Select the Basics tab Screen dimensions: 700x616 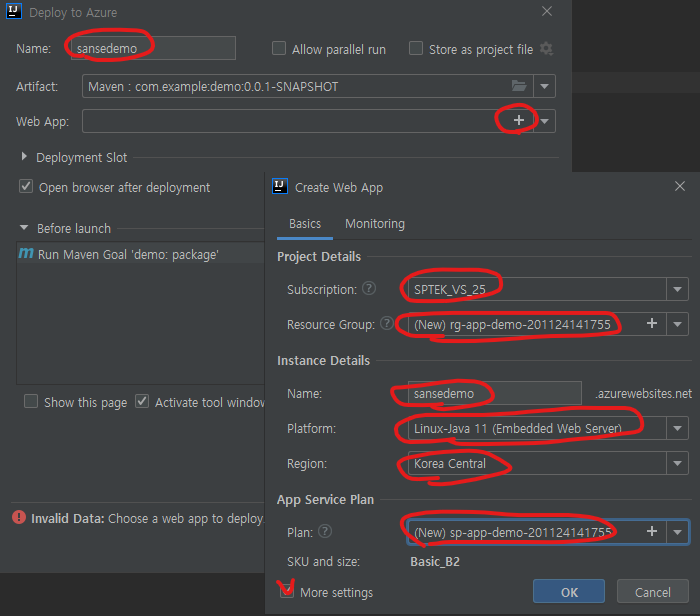coord(305,223)
